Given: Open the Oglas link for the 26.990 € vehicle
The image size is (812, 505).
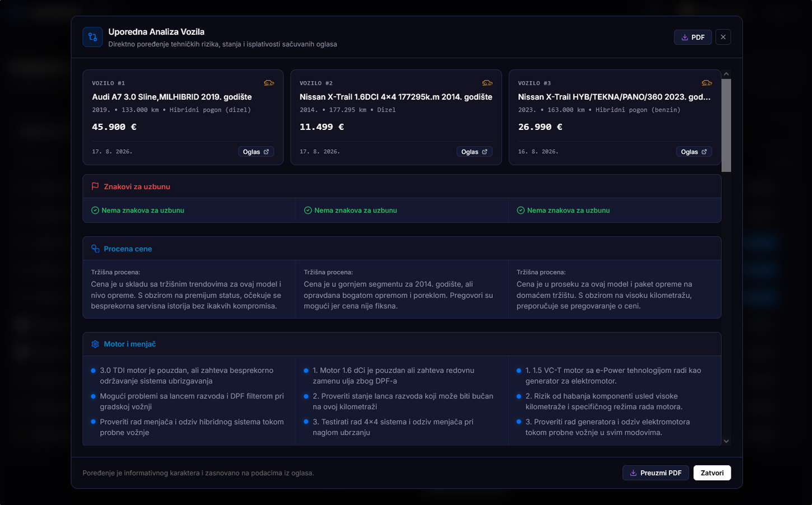Looking at the screenshot, I should 694,152.
